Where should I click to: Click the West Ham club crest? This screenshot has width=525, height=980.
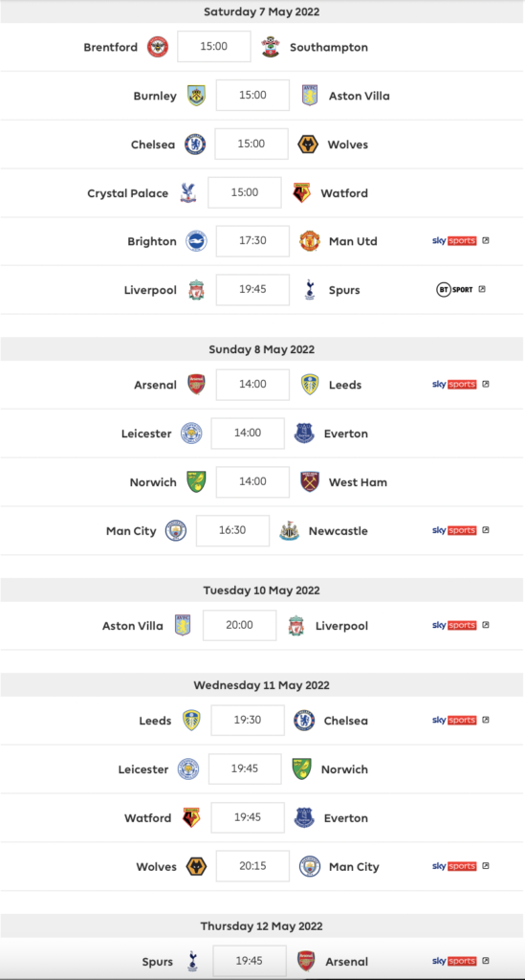tap(310, 482)
